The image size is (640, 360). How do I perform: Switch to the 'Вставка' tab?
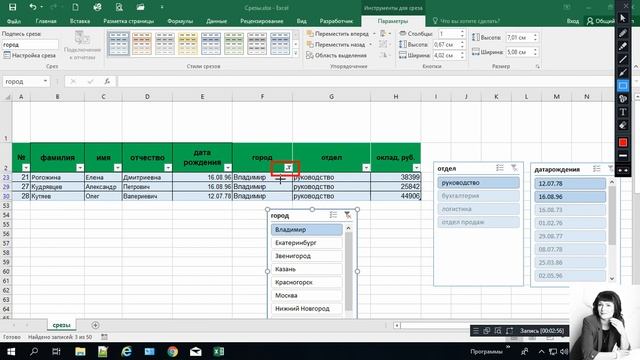[x=80, y=21]
